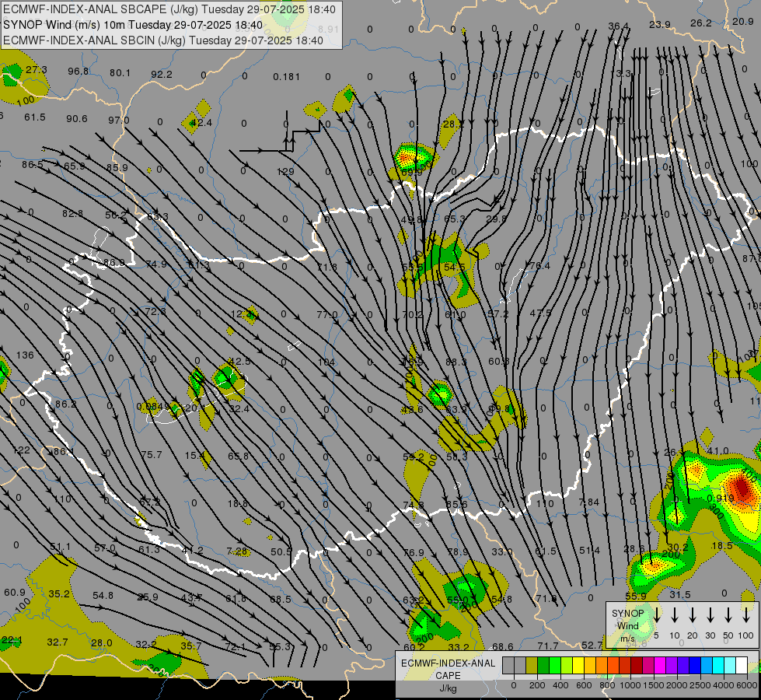Click the map value 60.9
This screenshot has width=761, height=700.
pyautogui.click(x=15, y=593)
